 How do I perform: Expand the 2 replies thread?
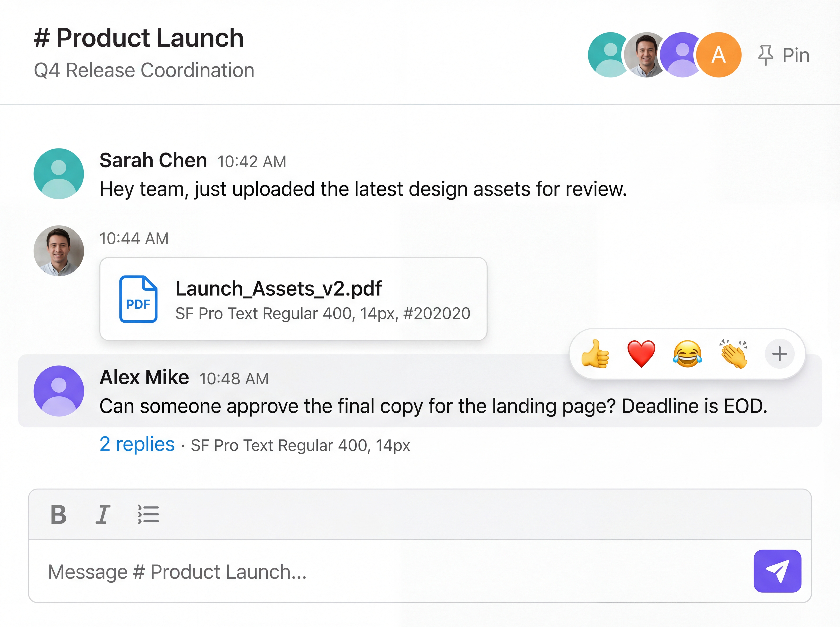[137, 444]
